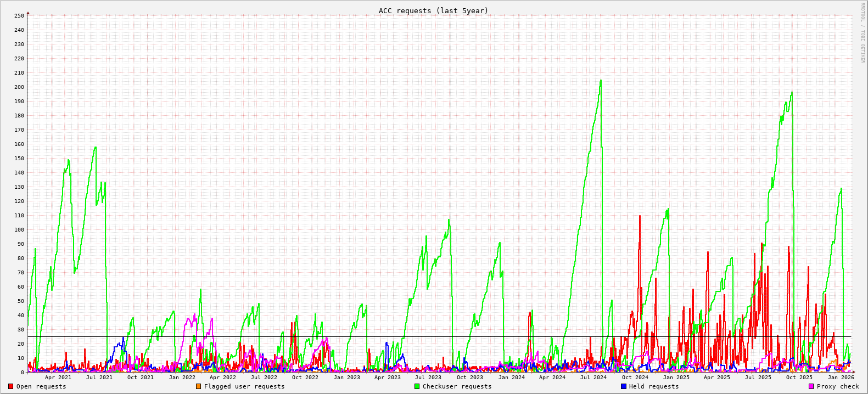Click the magenta Proxy check legend swatch
This screenshot has height=394, width=868.
tap(811, 386)
